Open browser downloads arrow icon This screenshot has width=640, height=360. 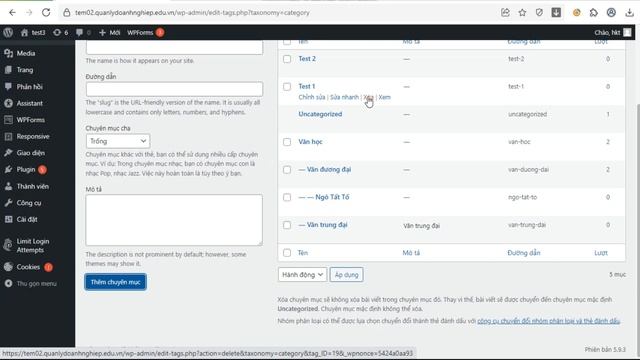point(629,13)
